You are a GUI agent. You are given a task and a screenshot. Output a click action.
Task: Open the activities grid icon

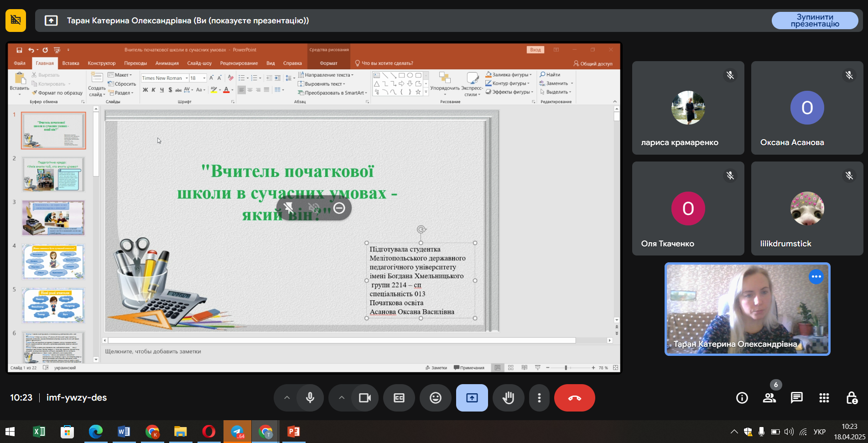pos(824,398)
